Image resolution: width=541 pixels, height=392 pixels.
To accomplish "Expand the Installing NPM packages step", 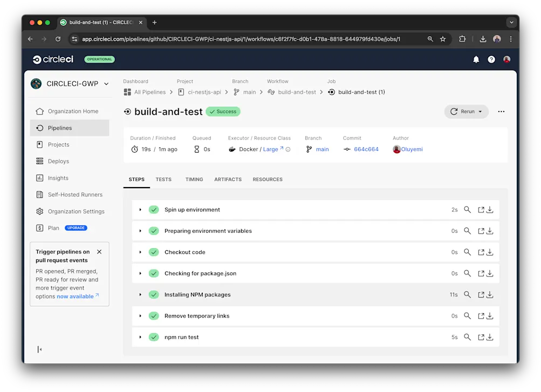I will pyautogui.click(x=140, y=294).
